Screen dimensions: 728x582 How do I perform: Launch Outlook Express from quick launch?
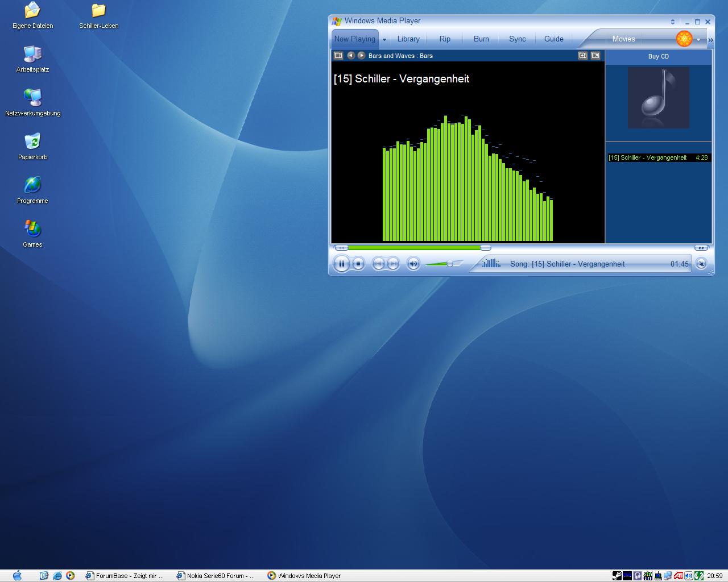coord(44,576)
